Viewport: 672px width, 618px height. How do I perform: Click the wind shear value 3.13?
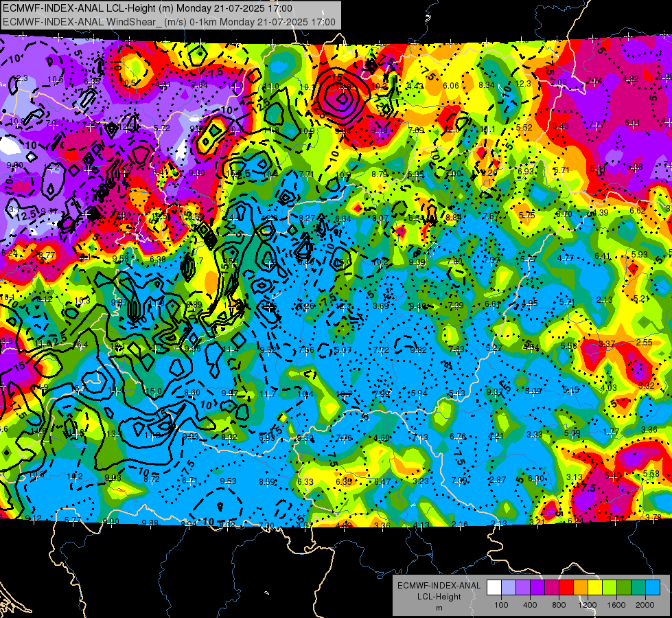575,477
